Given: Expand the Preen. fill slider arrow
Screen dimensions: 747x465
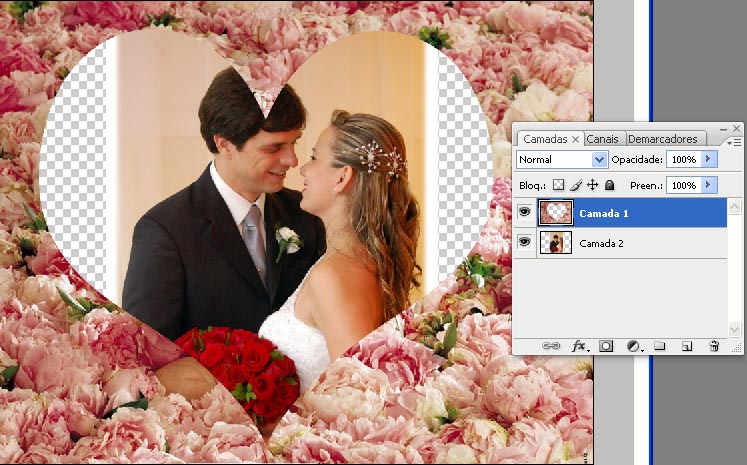Looking at the screenshot, I should click(x=710, y=185).
